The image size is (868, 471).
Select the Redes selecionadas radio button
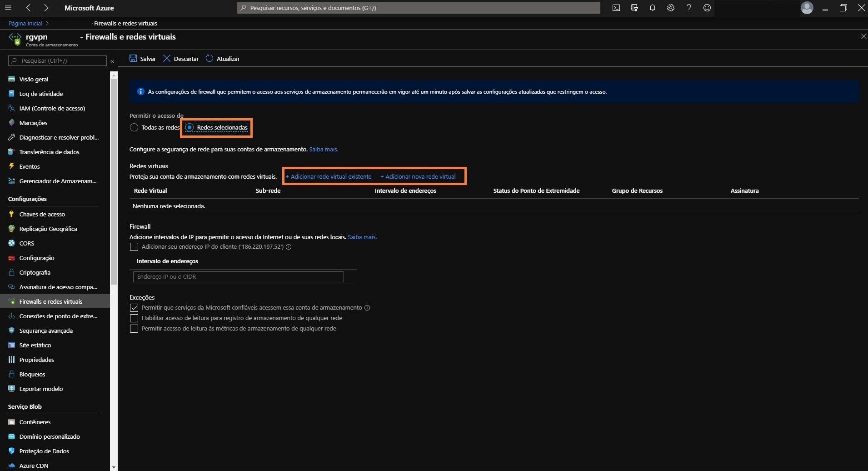190,127
